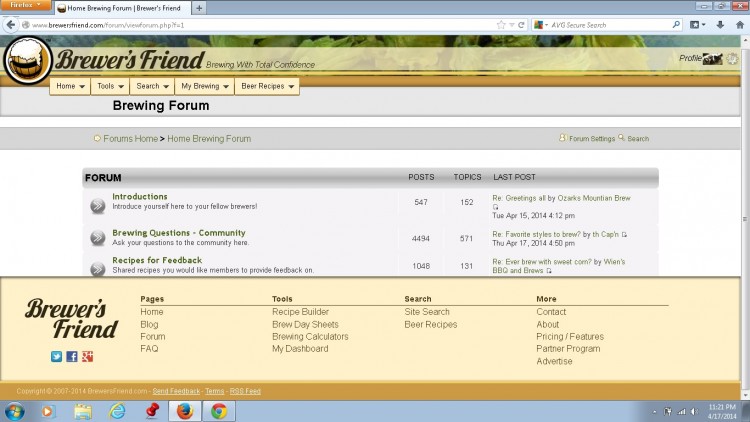The image size is (750, 422).
Task: Go to Forums Home breadcrumb
Action: pyautogui.click(x=131, y=138)
